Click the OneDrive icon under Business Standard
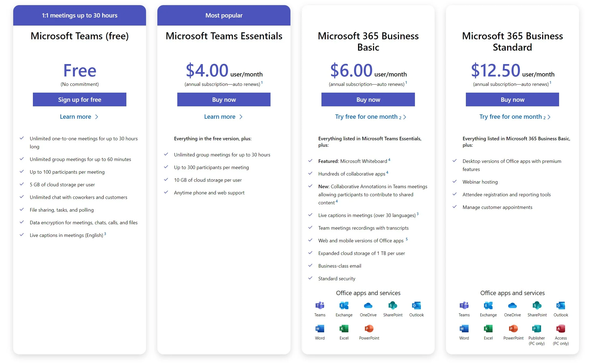The width and height of the screenshot is (596, 364). 511,307
